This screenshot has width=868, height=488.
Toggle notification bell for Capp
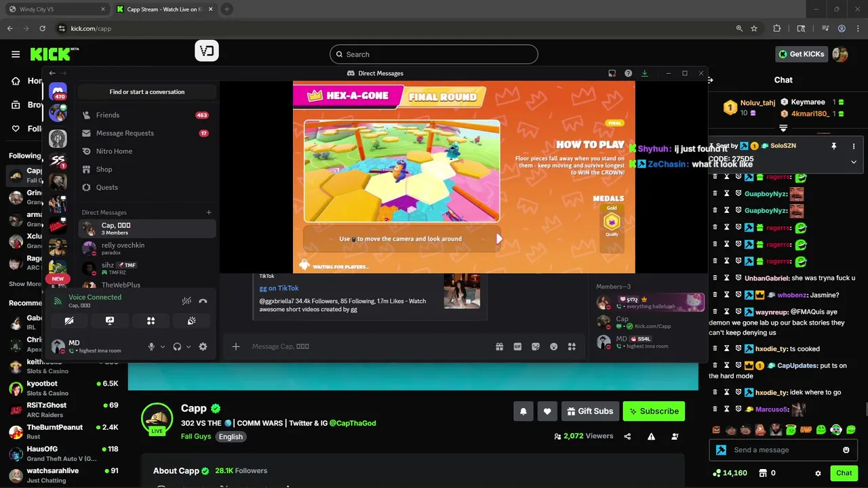524,411
